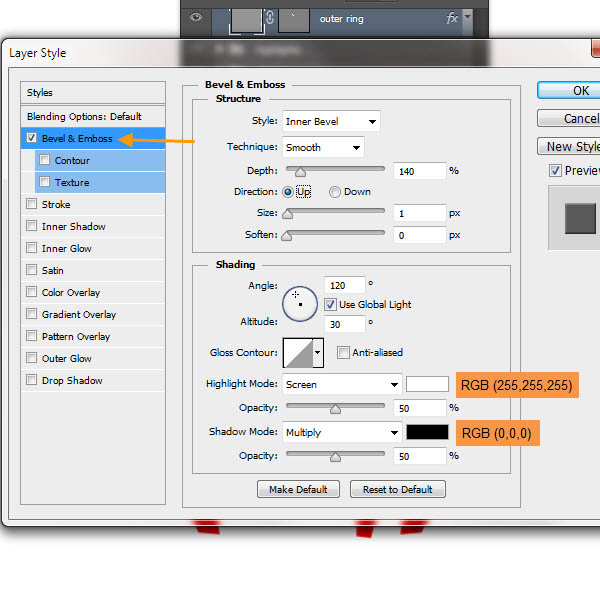Click the black shadow color swatch
This screenshot has width=600, height=600.
(x=427, y=432)
